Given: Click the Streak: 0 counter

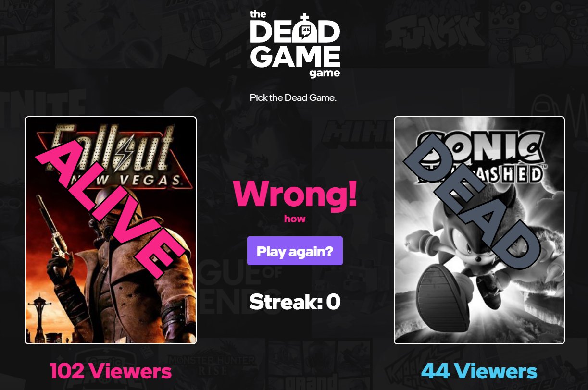Looking at the screenshot, I should (295, 302).
